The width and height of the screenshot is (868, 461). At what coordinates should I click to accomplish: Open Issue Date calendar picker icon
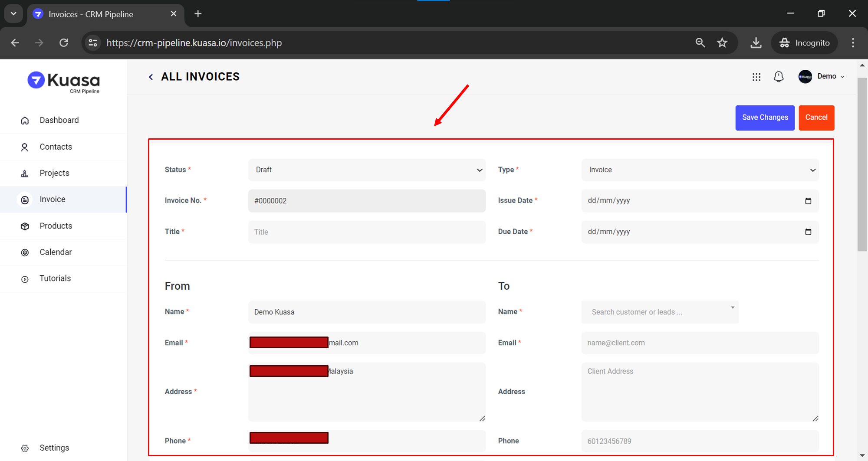coord(808,201)
